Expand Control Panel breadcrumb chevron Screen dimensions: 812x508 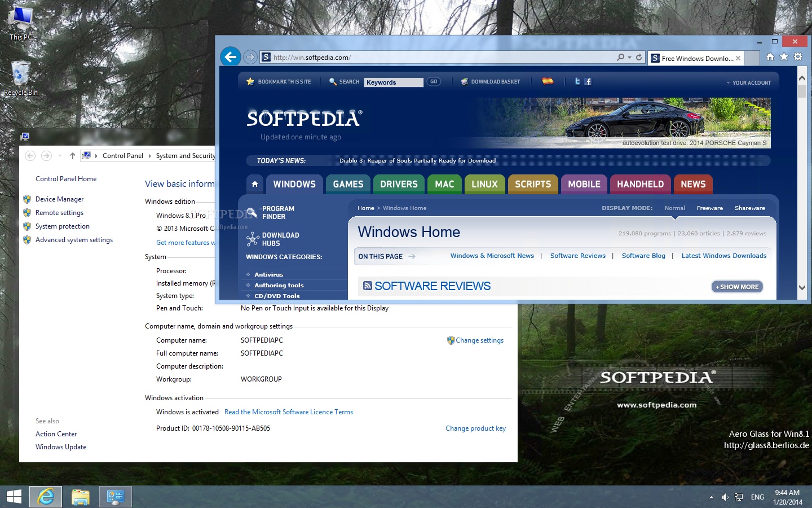click(x=96, y=156)
